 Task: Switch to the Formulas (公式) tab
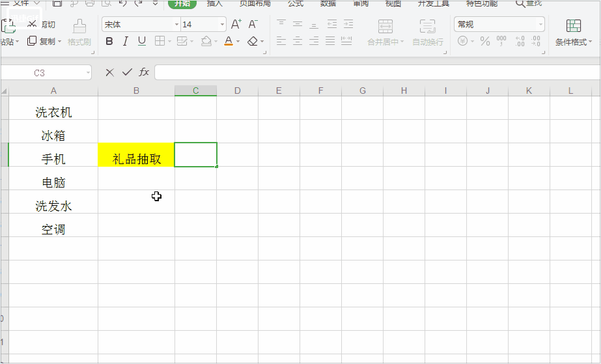click(x=296, y=3)
